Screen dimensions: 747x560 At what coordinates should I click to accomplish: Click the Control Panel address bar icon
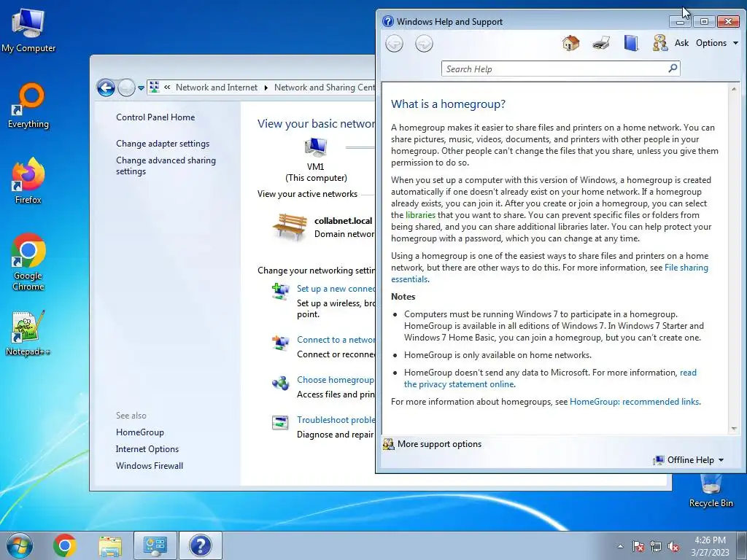point(155,87)
